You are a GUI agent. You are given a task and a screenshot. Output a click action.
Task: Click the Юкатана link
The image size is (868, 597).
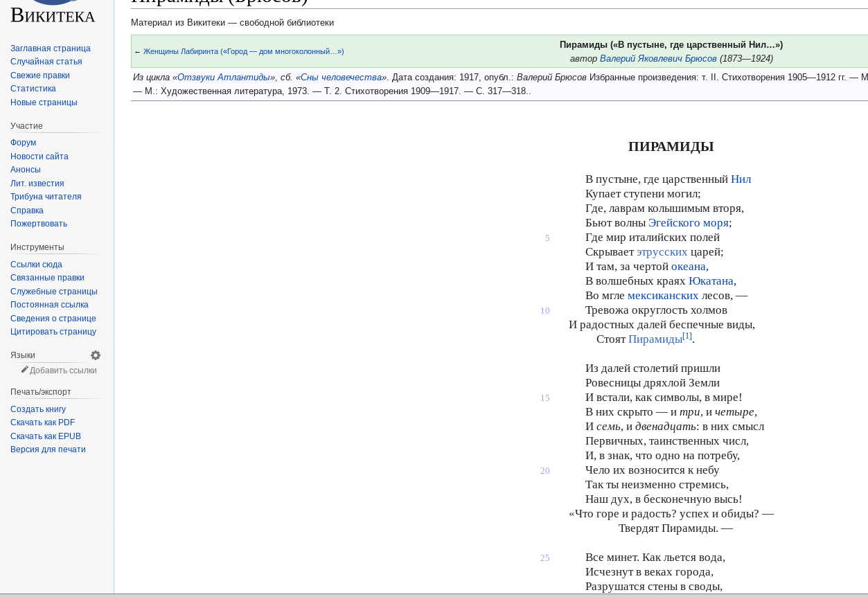[x=710, y=281]
